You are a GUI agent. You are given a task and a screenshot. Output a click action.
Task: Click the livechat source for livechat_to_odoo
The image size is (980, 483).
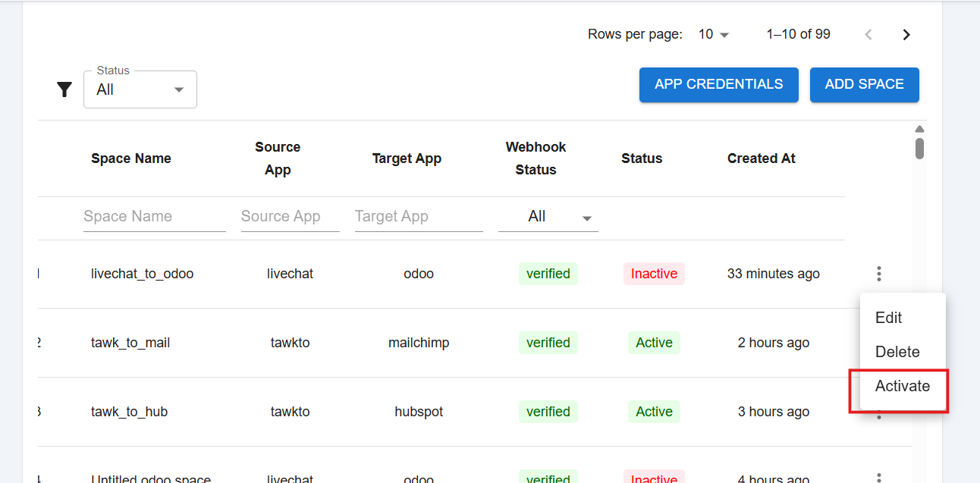tap(291, 274)
